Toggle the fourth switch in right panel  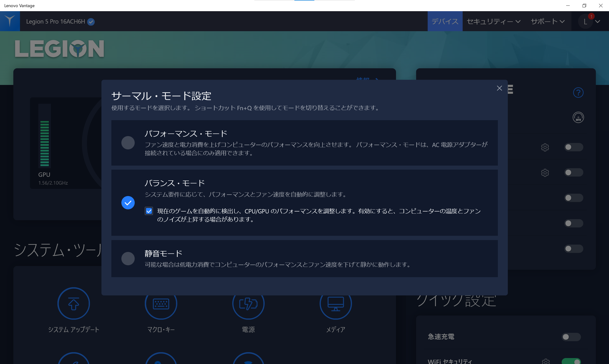574,223
